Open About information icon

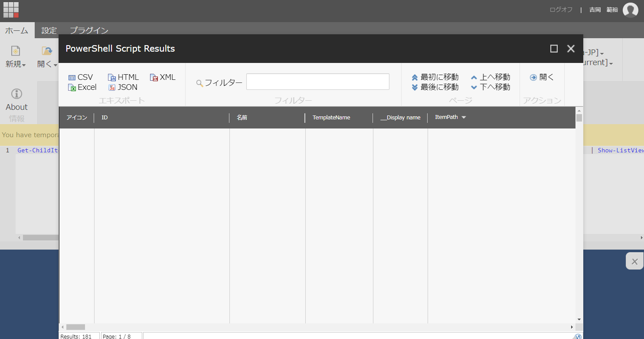coord(16,94)
